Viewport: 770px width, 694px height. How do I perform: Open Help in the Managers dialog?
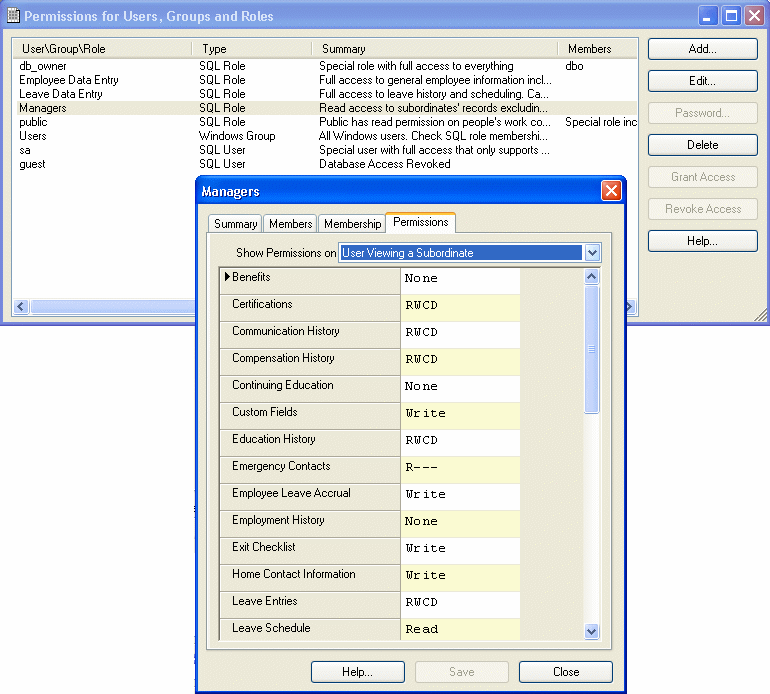point(357,672)
